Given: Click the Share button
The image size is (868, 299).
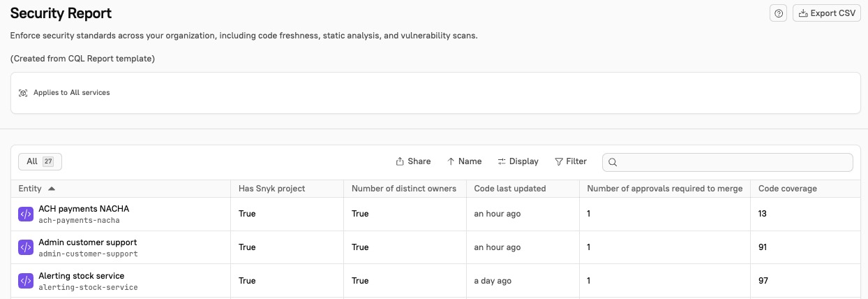Looking at the screenshot, I should (x=413, y=161).
